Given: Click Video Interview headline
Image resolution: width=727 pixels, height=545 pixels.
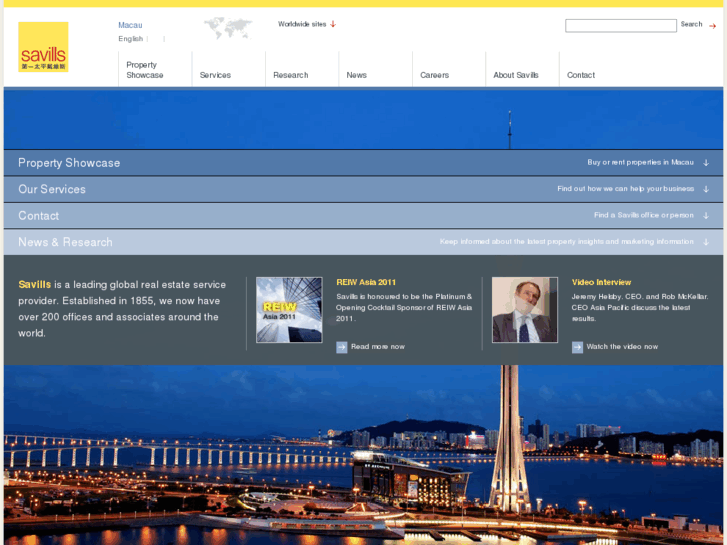Looking at the screenshot, I should point(601,282).
